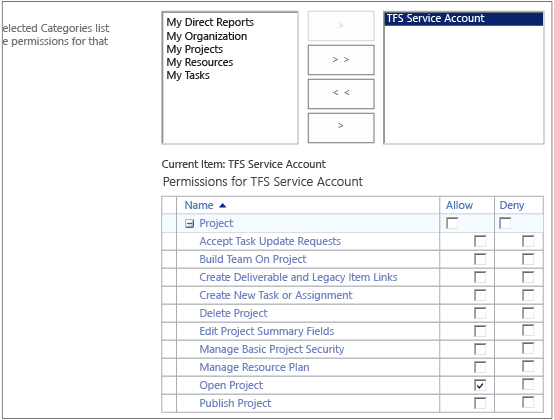
Task: Click the add all (>>) button
Action: (341, 60)
